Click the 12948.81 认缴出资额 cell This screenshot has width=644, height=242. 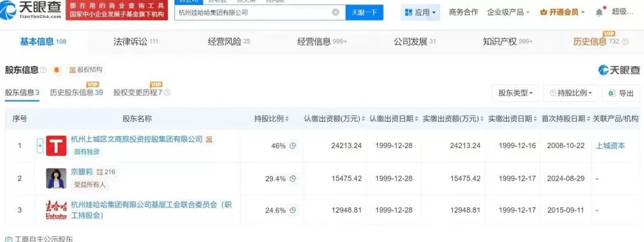coord(346,210)
